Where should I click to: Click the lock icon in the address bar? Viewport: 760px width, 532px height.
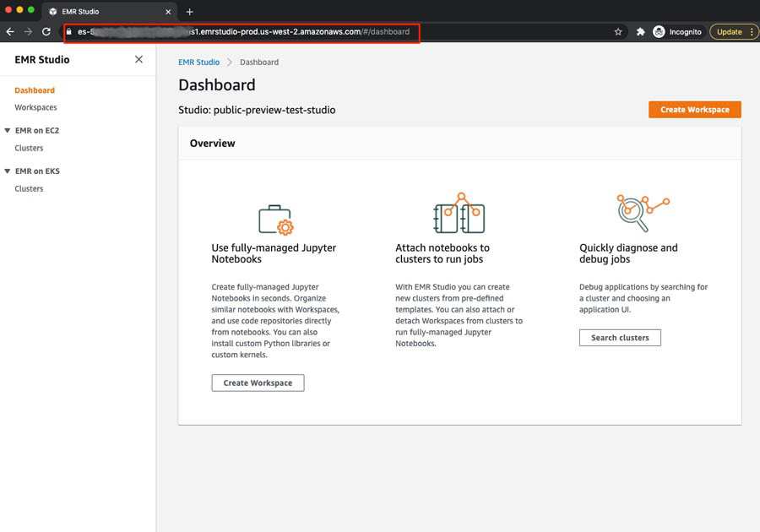pyautogui.click(x=69, y=31)
